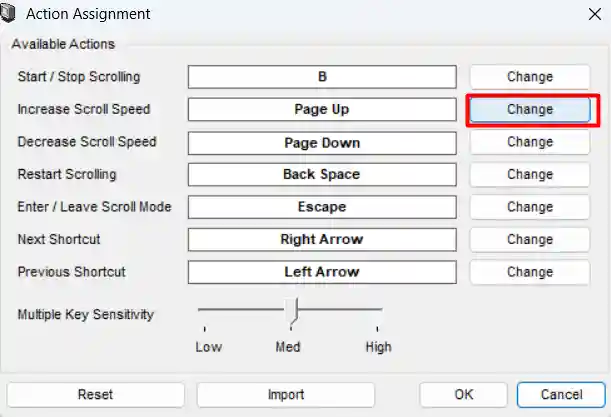
Task: Click the Multiple Key Sensitivity slider handle
Action: click(292, 312)
